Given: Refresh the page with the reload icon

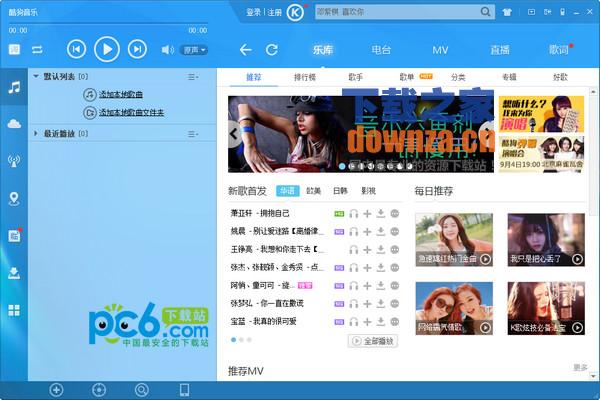Looking at the screenshot, I should pos(272,50).
